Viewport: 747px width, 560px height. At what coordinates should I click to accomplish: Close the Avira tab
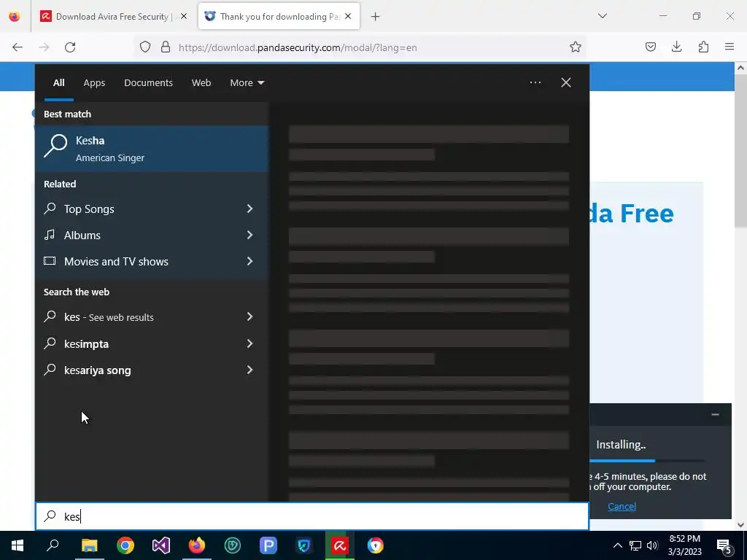click(184, 17)
